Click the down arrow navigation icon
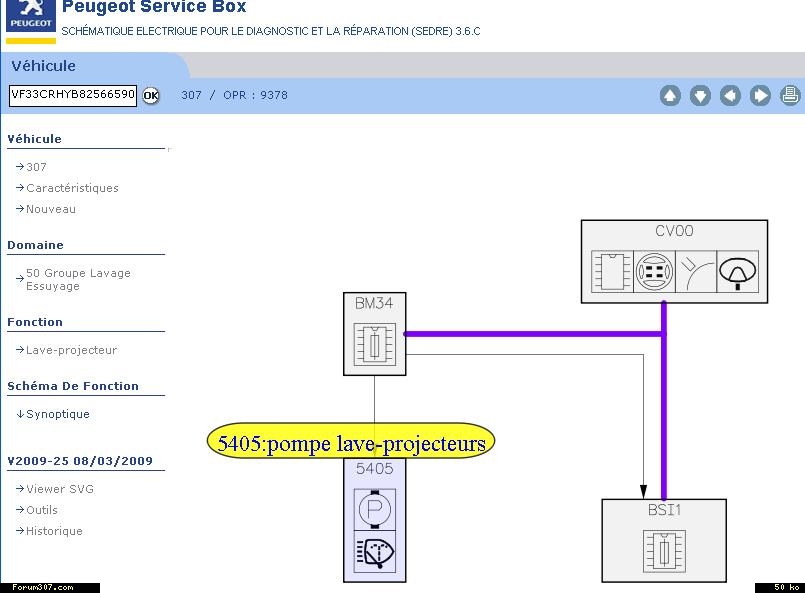This screenshot has height=593, width=805. tap(700, 95)
